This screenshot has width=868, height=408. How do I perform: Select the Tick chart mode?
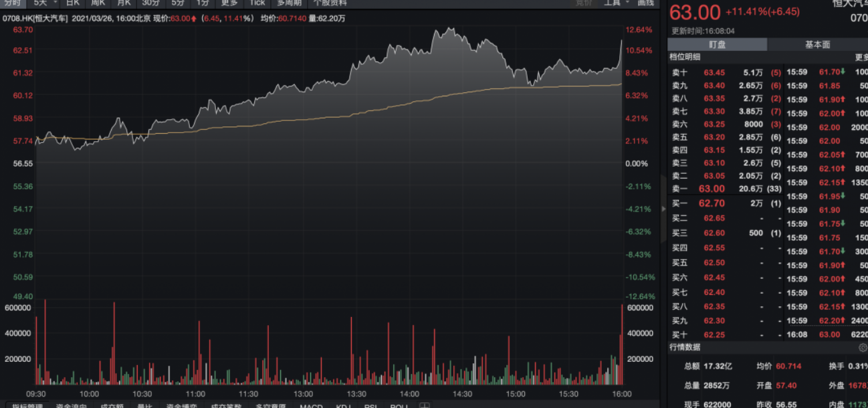[x=257, y=3]
